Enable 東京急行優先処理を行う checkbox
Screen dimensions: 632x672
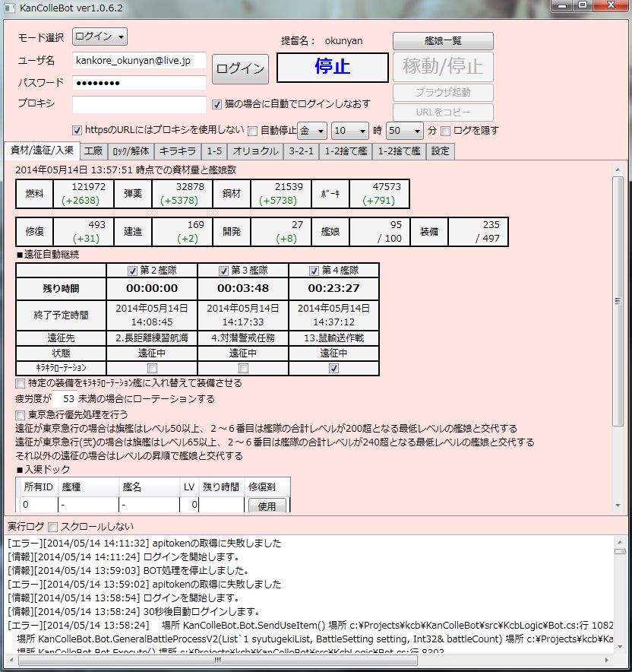20,415
